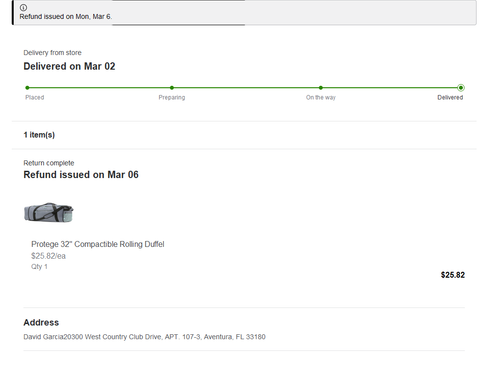The height and width of the screenshot is (382, 500).
Task: Click the 'Delivery from store' label
Action: click(x=52, y=53)
